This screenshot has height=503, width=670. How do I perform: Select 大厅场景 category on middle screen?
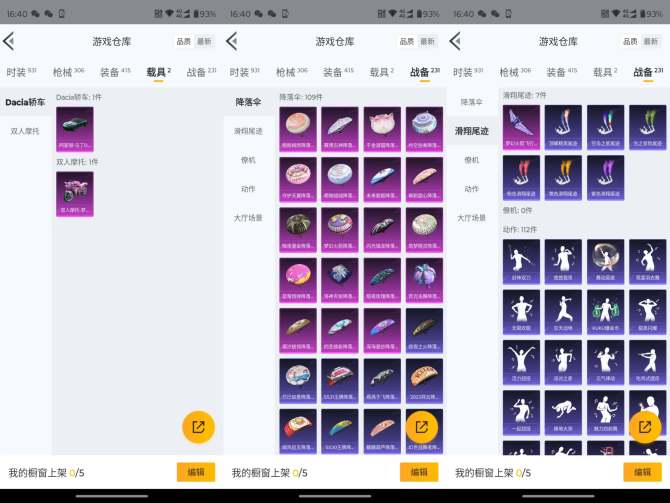pos(248,218)
